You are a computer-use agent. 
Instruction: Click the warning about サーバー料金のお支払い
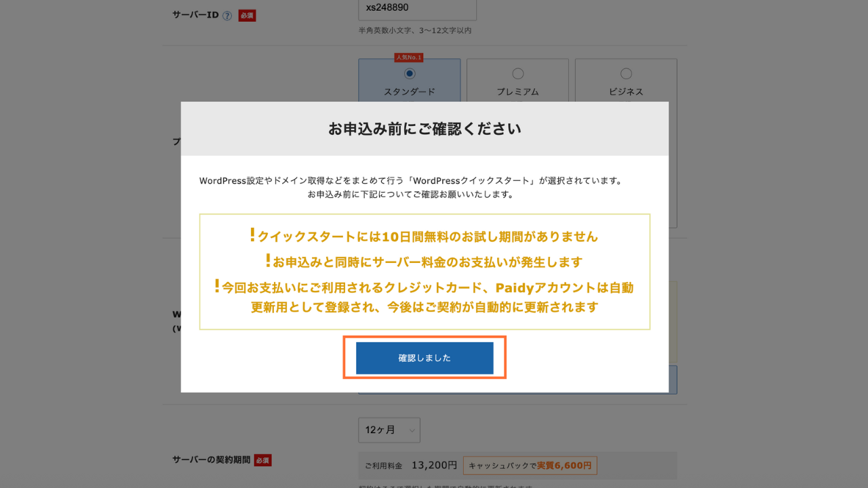424,261
